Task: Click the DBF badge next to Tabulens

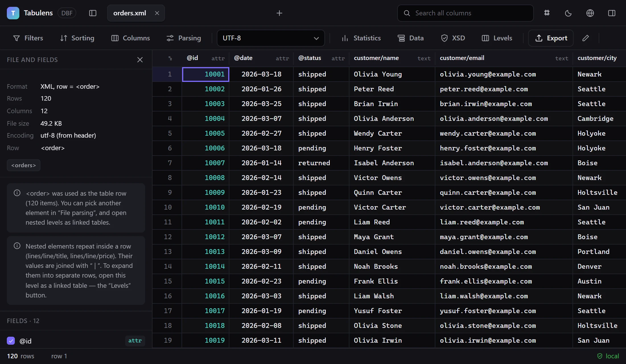Action: pyautogui.click(x=67, y=13)
